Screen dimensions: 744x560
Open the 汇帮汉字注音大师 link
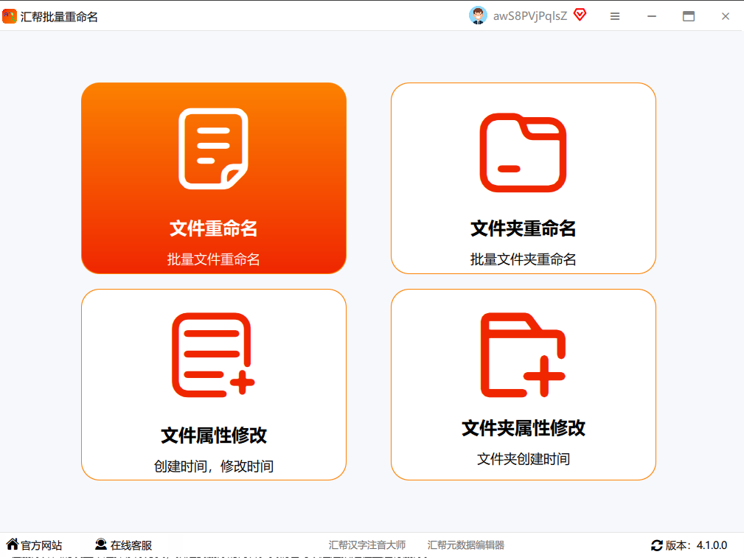(x=367, y=545)
